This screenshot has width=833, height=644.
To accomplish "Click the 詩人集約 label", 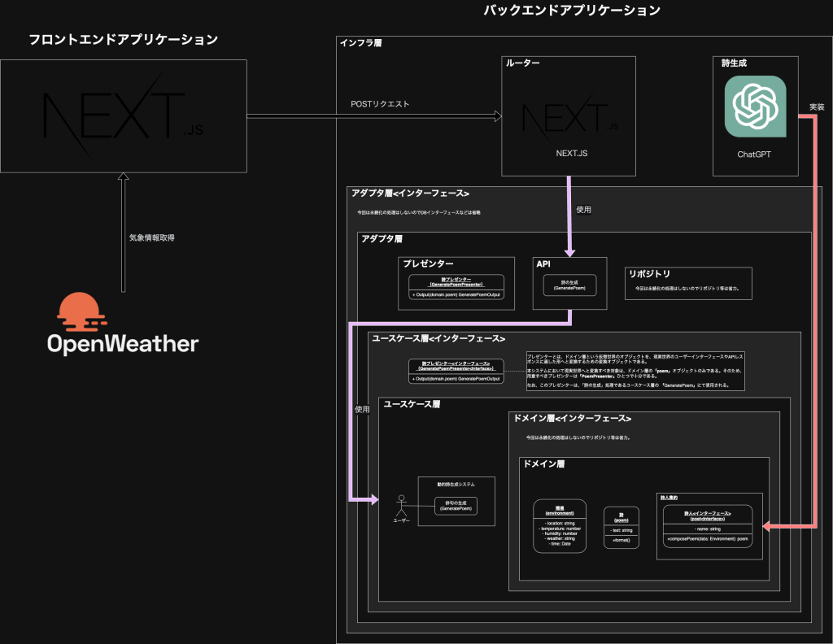I will pos(669,498).
